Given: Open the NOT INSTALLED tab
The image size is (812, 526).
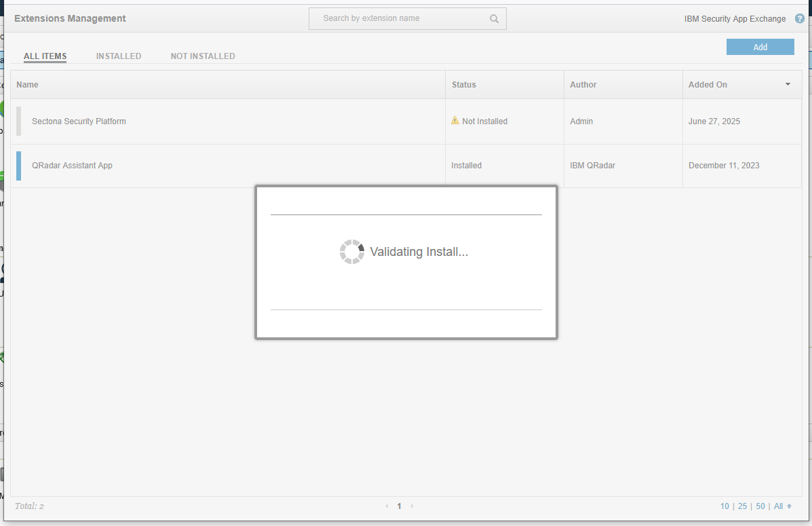Looking at the screenshot, I should click(203, 56).
